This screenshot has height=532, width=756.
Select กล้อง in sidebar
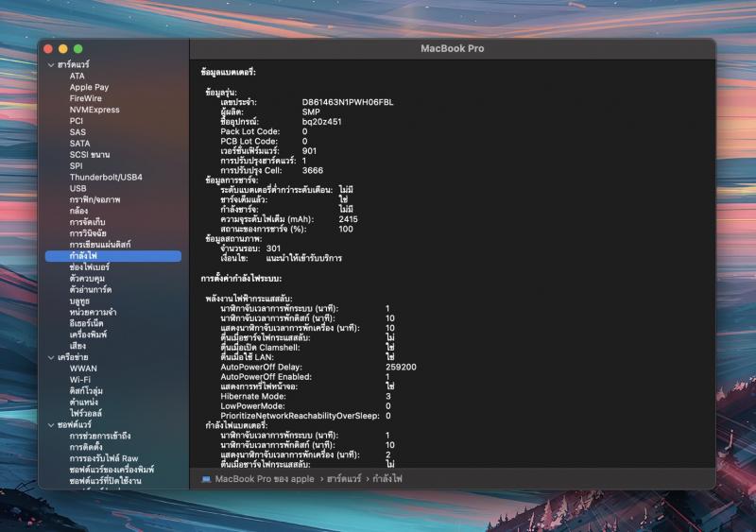[78, 211]
